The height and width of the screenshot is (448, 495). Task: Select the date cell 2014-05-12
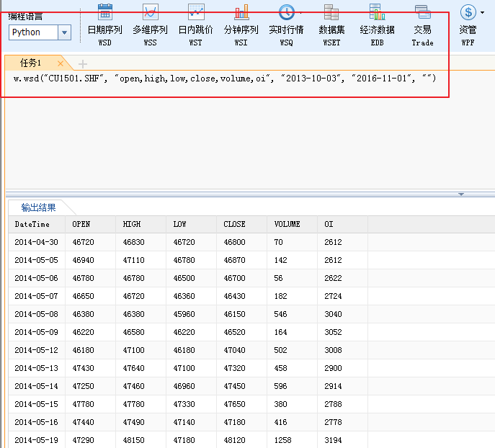(36, 350)
